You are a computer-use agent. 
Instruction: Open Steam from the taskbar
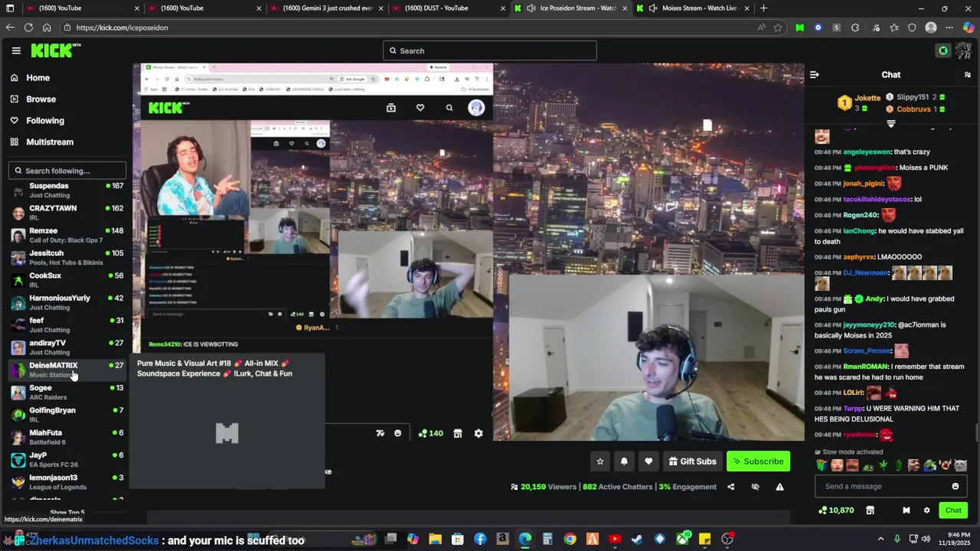(x=637, y=539)
